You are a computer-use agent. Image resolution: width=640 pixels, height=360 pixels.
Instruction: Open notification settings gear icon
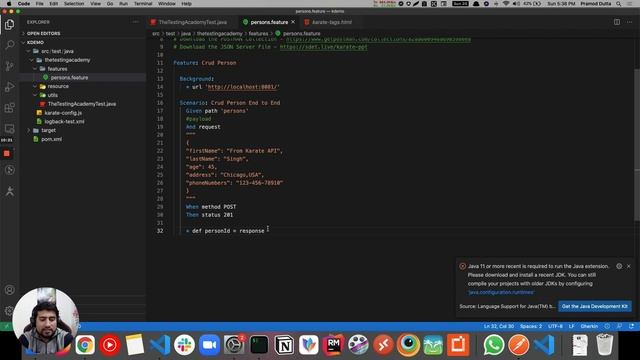click(619, 266)
